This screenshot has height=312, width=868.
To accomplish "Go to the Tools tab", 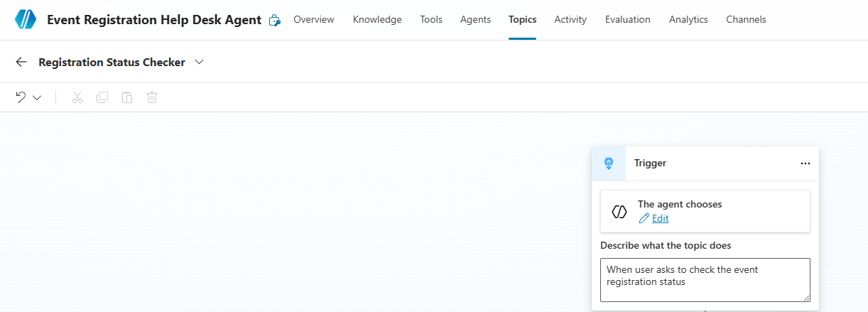I will coord(431,20).
